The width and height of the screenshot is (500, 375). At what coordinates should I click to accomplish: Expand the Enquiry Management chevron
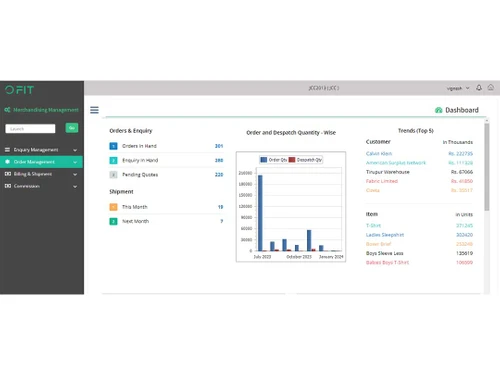coord(75,150)
